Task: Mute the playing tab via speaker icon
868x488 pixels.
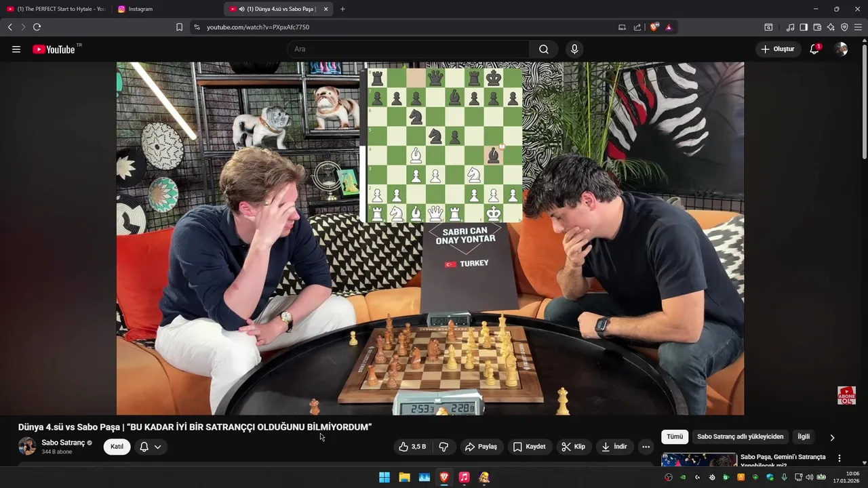Action: pos(242,9)
